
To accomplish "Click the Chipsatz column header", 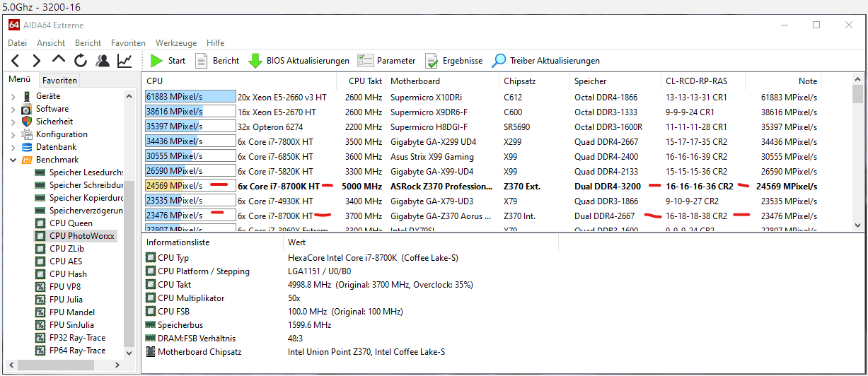I will 535,81.
